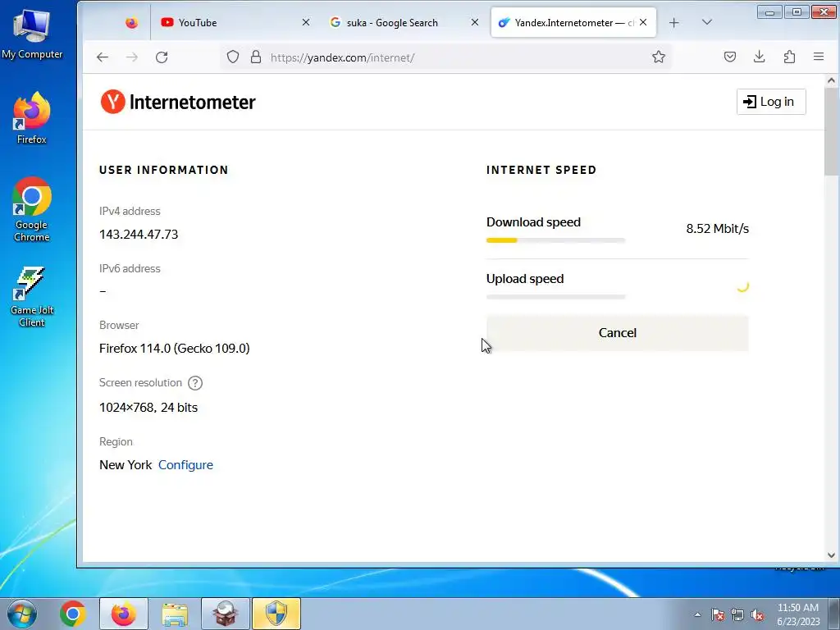Open a new tab with the plus button
Viewport: 840px width, 630px height.
click(674, 22)
